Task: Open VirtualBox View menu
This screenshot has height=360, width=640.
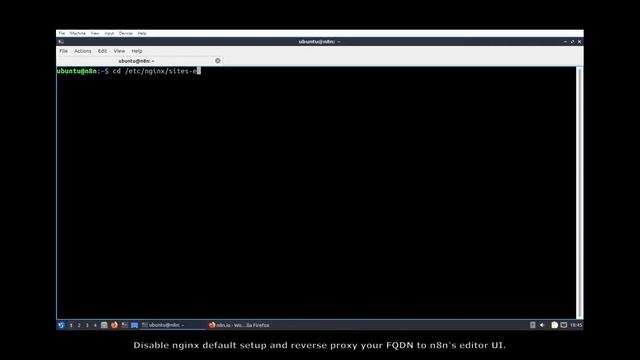Action: point(95,33)
